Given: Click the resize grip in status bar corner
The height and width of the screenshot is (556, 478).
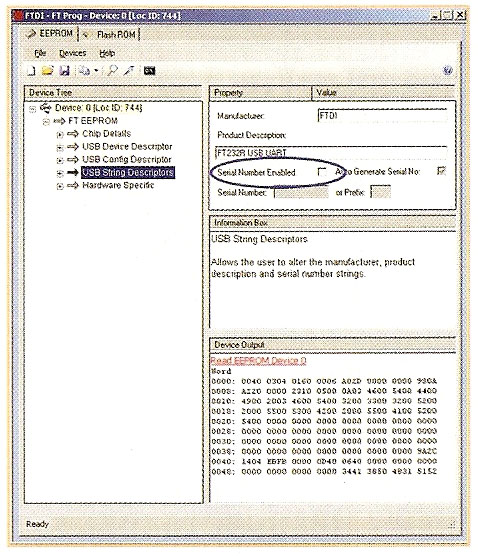Looking at the screenshot, I should pyautogui.click(x=452, y=524).
